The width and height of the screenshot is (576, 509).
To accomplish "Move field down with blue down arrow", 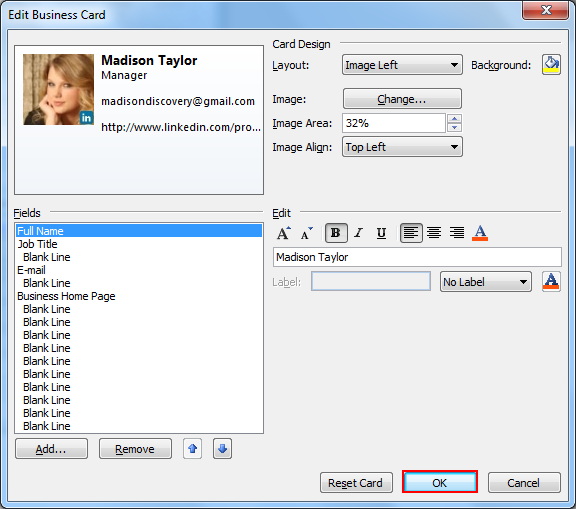I will (x=222, y=448).
